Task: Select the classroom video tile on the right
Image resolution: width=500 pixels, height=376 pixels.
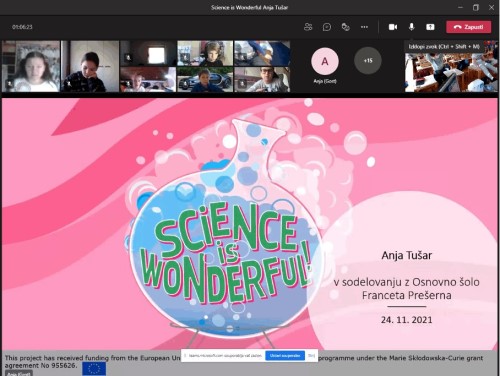Action: [x=451, y=66]
